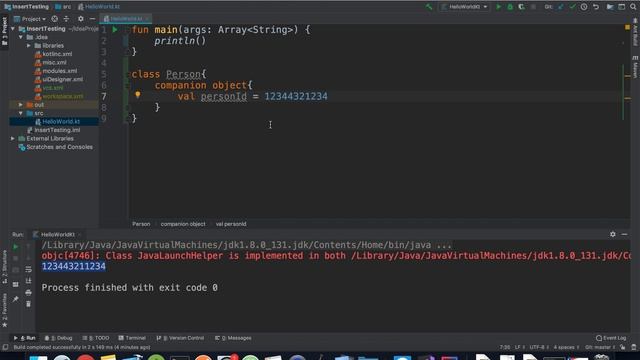
Task: Open the Project view mode dropdown
Action: click(30, 19)
